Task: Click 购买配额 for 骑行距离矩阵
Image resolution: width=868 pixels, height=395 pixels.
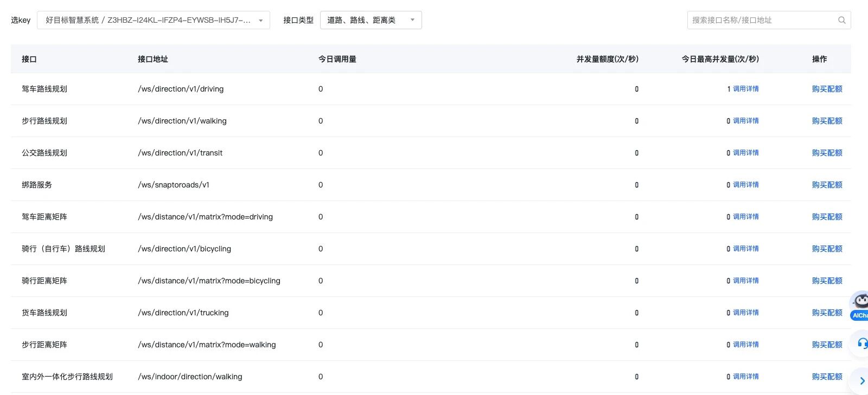Action: click(827, 281)
